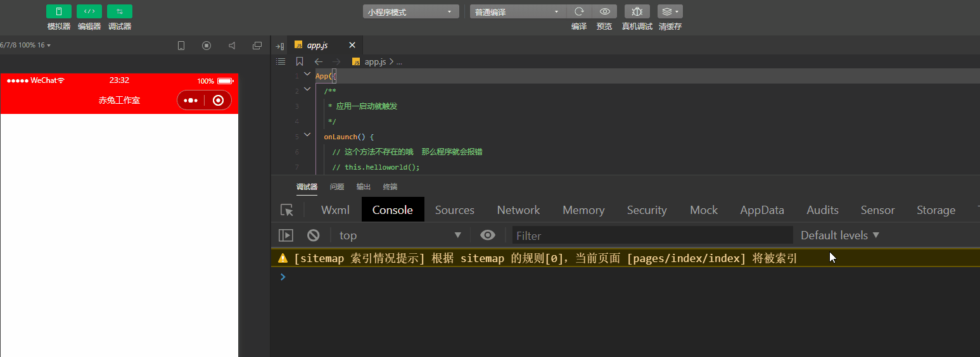Collapse the onLaunch fold arrow at line 5
This screenshot has height=357, width=980.
pyautogui.click(x=307, y=135)
